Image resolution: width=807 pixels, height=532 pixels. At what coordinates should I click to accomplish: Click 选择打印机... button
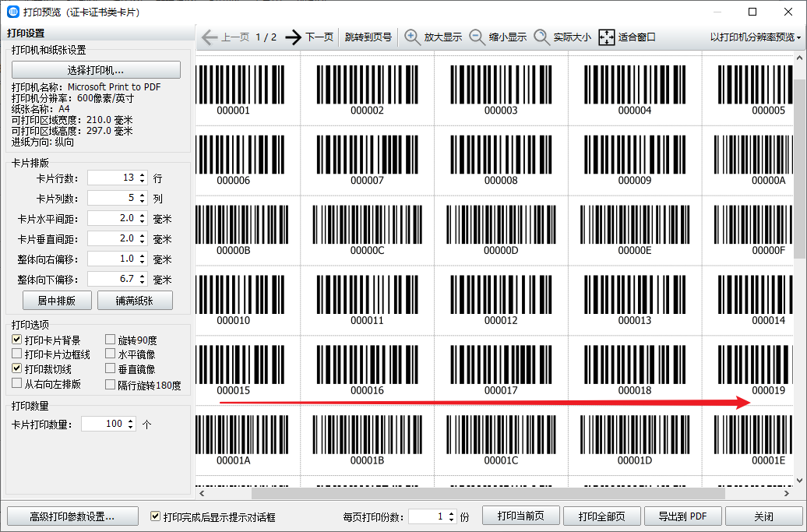pos(97,70)
